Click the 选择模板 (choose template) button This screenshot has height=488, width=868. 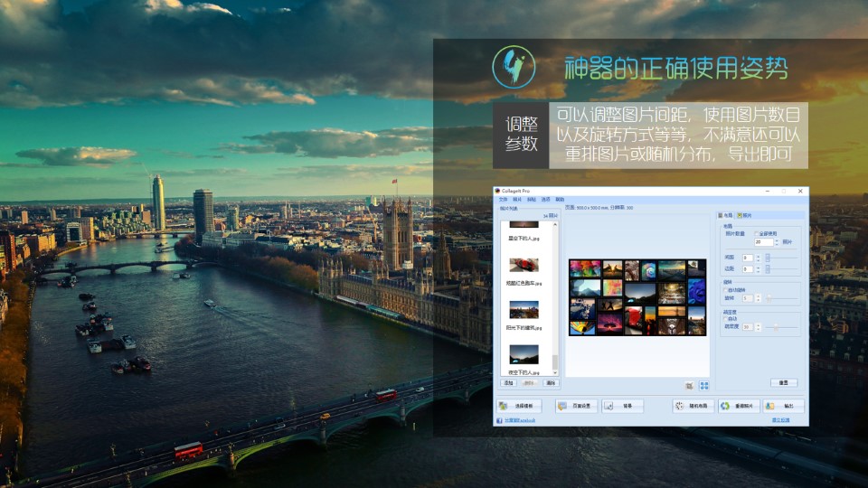pos(519,406)
